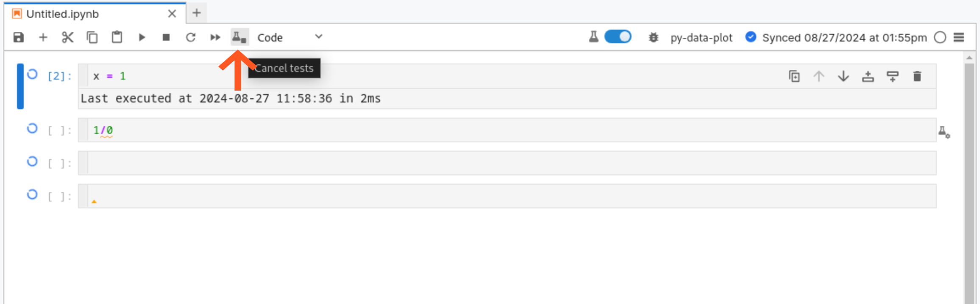
Task: Open a new tab with plus button
Action: click(x=196, y=13)
